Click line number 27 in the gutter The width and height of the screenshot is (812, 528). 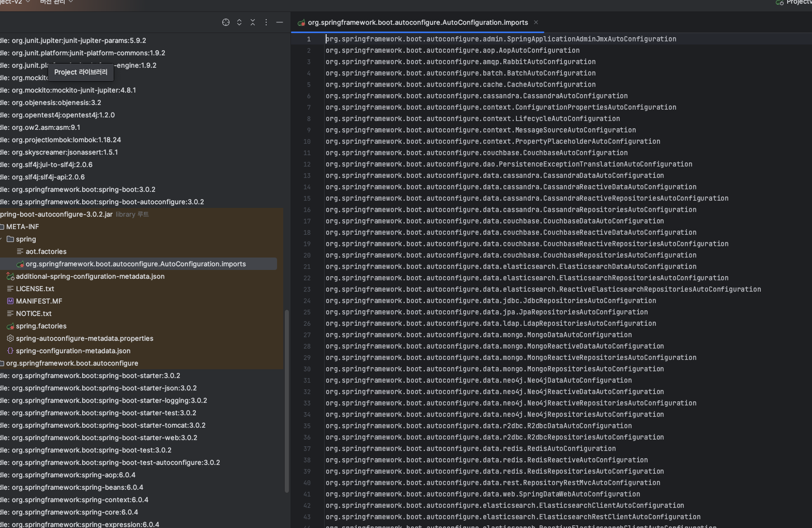coord(307,335)
